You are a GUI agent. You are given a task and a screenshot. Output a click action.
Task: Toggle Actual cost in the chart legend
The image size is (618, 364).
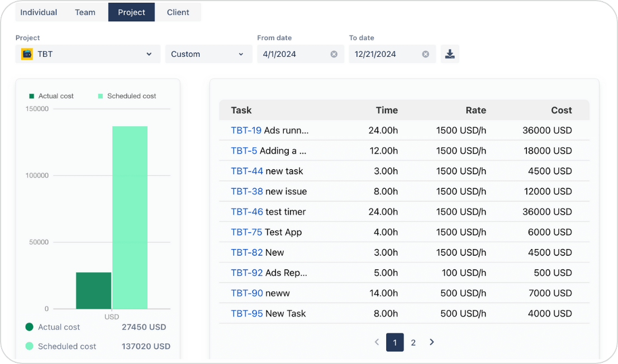(x=32, y=96)
